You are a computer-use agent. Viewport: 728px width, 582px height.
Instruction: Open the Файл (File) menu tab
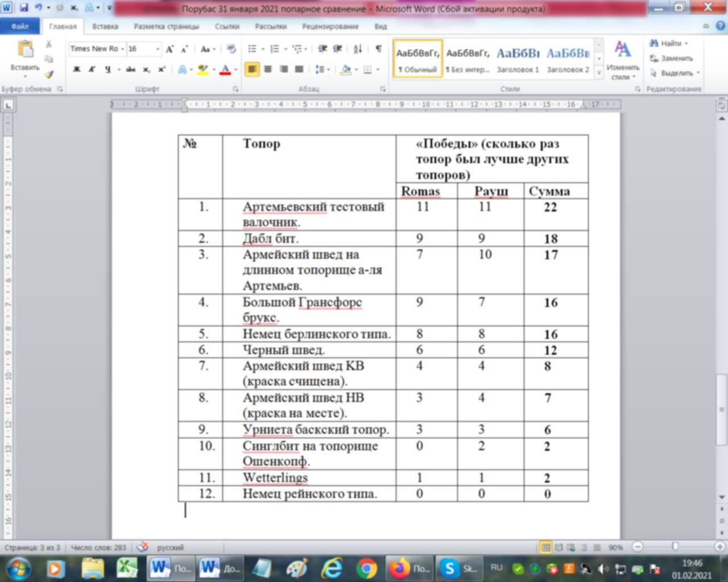pyautogui.click(x=20, y=26)
